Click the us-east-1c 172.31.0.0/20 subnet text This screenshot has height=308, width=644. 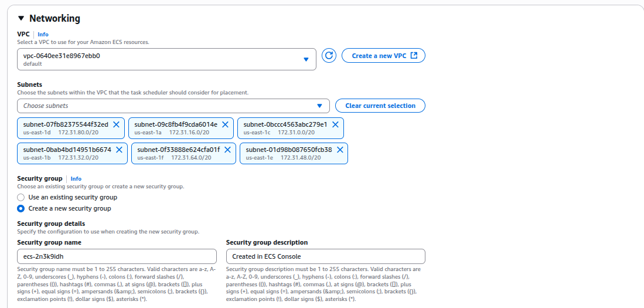[280, 133]
